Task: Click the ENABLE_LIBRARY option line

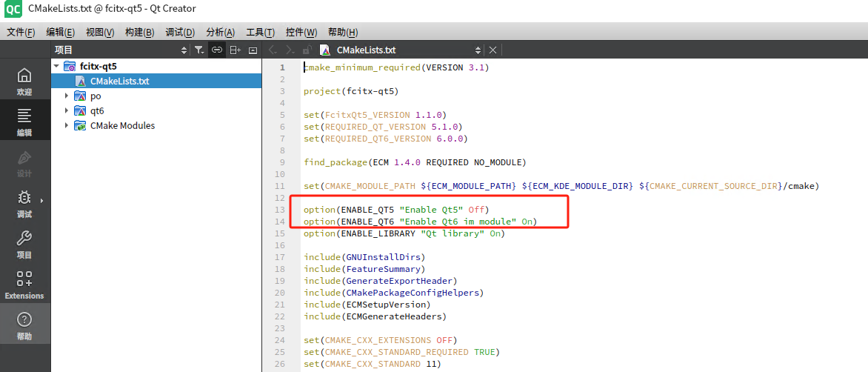Action: click(404, 233)
